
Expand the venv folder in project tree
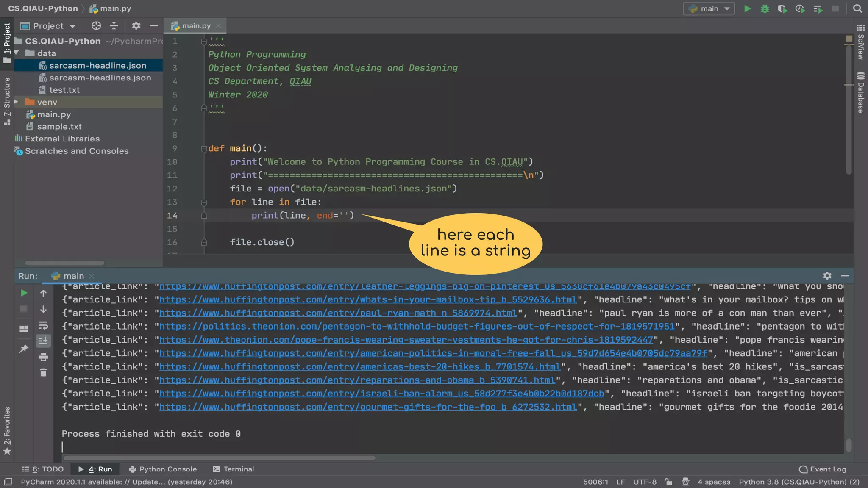click(x=17, y=102)
